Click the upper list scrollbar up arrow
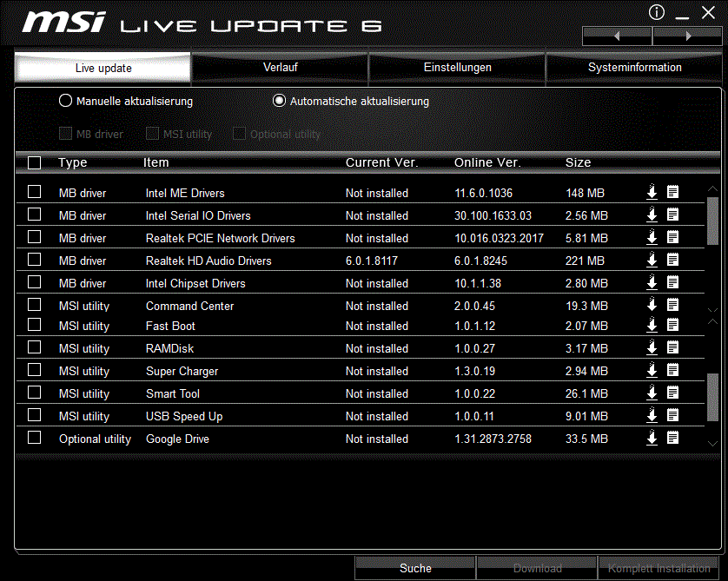The image size is (728, 581). coord(712,188)
